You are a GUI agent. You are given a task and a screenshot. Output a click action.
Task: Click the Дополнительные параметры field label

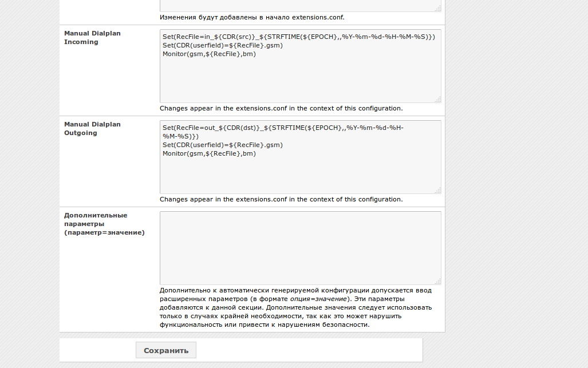click(104, 224)
